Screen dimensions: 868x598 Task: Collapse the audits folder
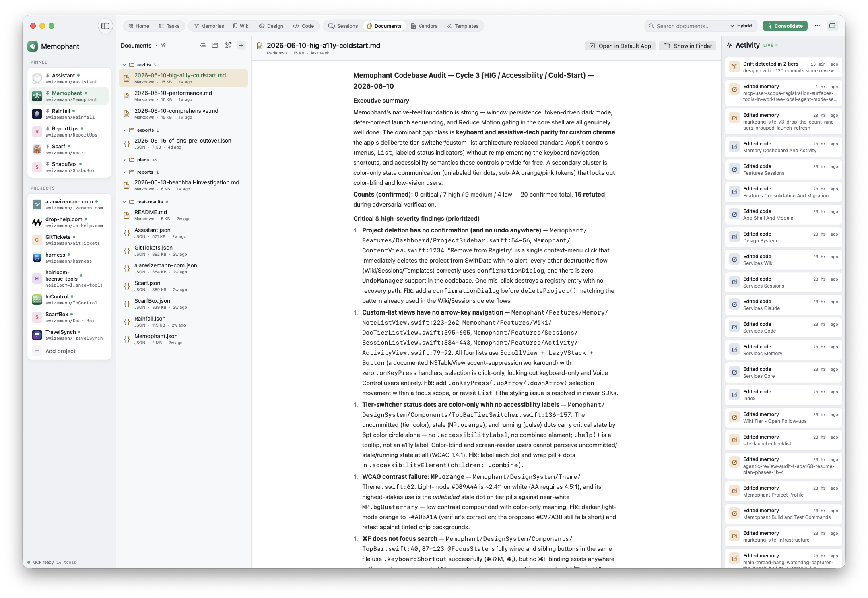124,65
